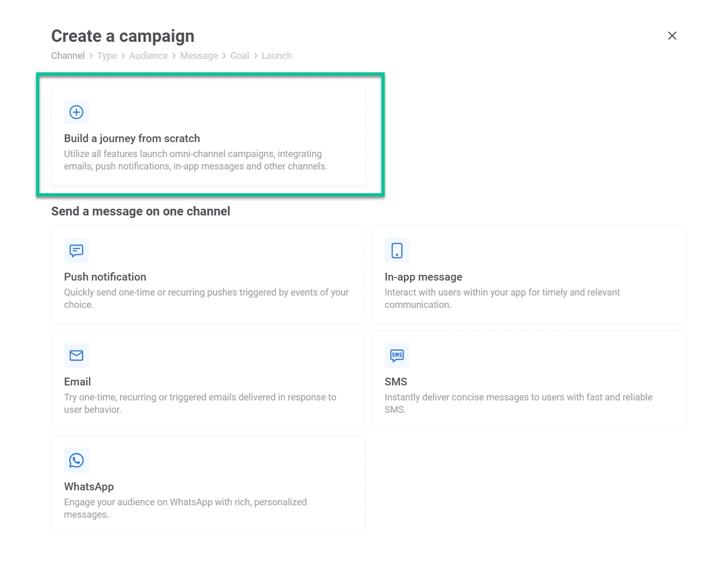The height and width of the screenshot is (574, 728).
Task: Pick the WhatsApp channel title
Action: (x=89, y=487)
